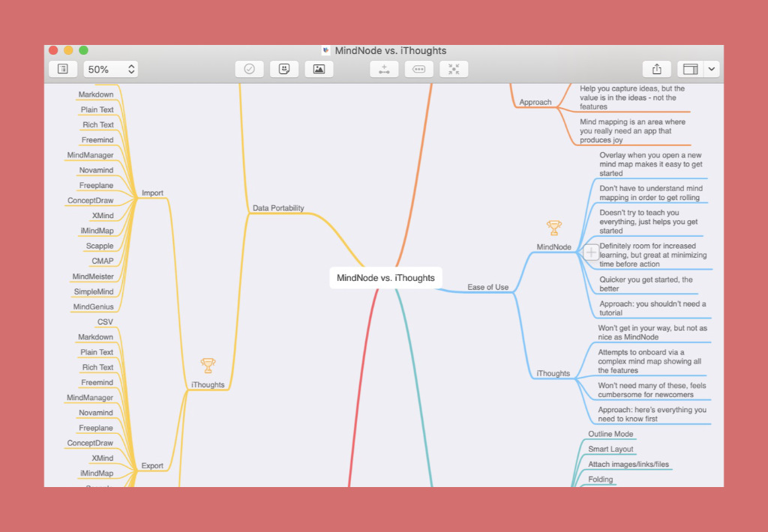The image size is (768, 532).
Task: Click the add connection toolbar icon
Action: 418,69
